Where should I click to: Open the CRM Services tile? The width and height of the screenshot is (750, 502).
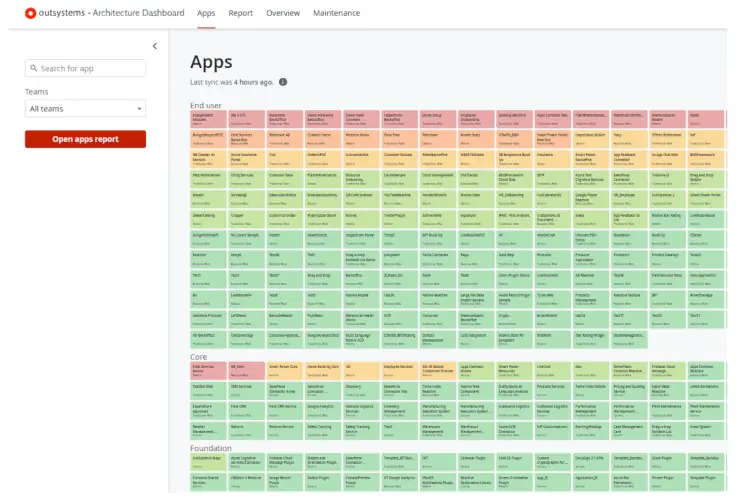[246, 391]
